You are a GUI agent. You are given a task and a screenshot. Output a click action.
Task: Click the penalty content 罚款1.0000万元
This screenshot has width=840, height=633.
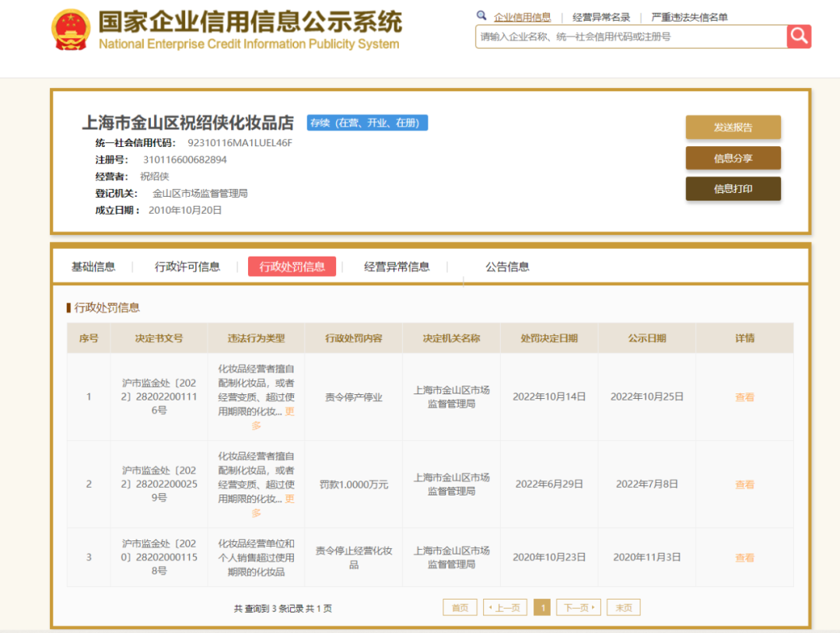click(354, 484)
